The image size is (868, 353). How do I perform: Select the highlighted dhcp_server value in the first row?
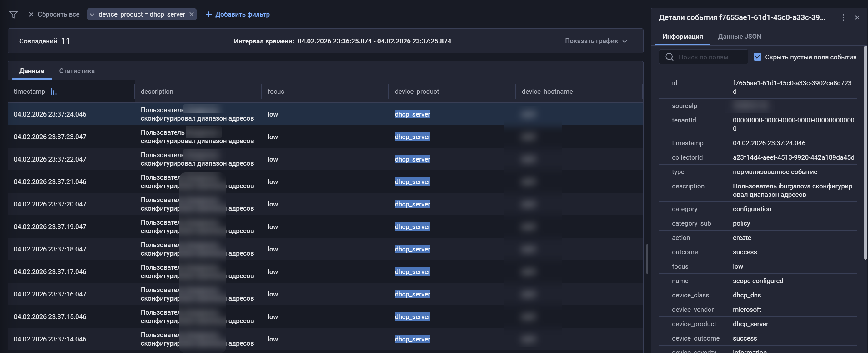point(412,114)
